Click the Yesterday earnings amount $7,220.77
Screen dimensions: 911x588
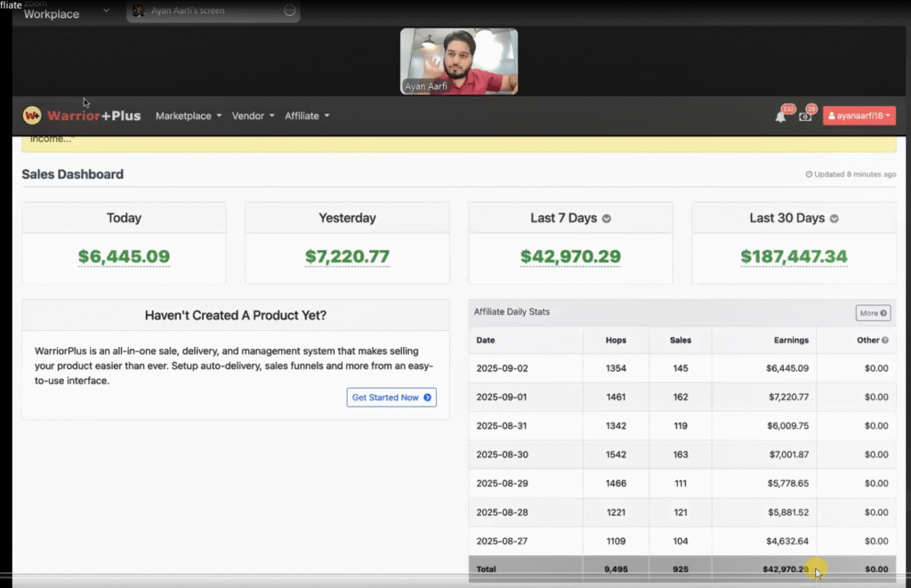point(347,257)
